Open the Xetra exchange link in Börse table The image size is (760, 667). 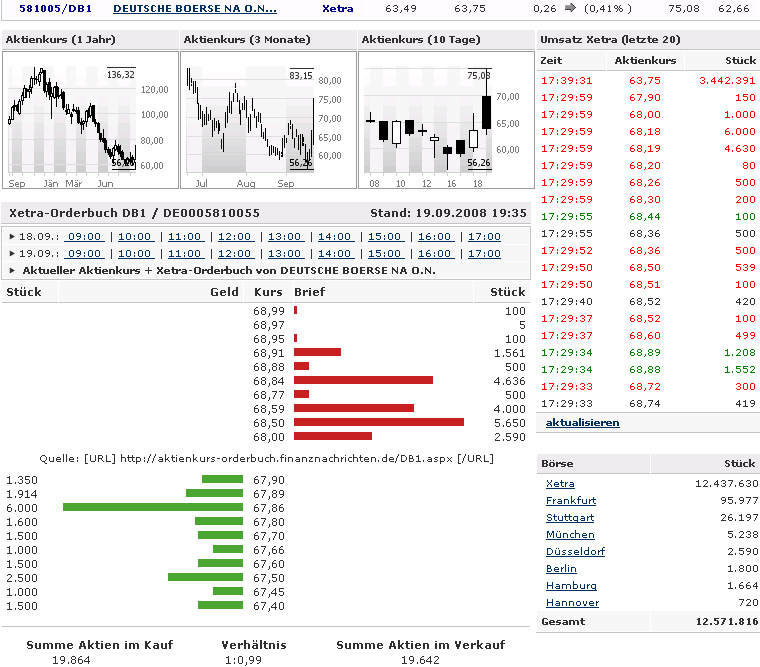(560, 484)
